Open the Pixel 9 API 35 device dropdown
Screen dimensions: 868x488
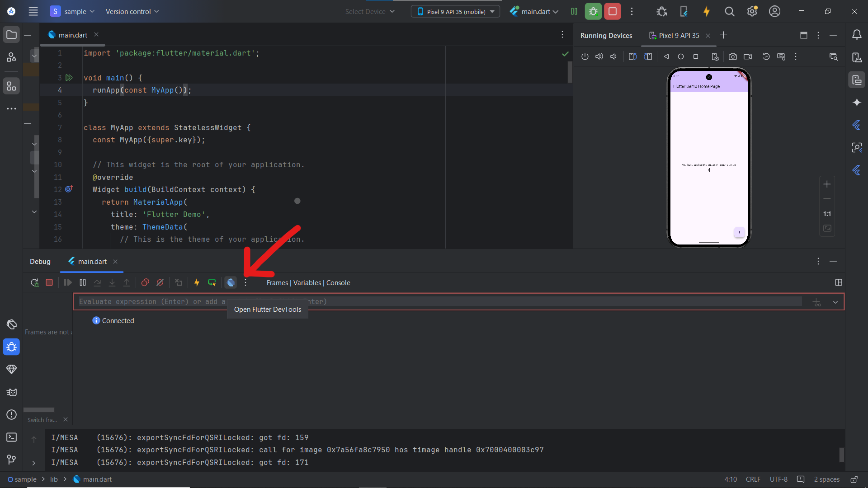455,12
